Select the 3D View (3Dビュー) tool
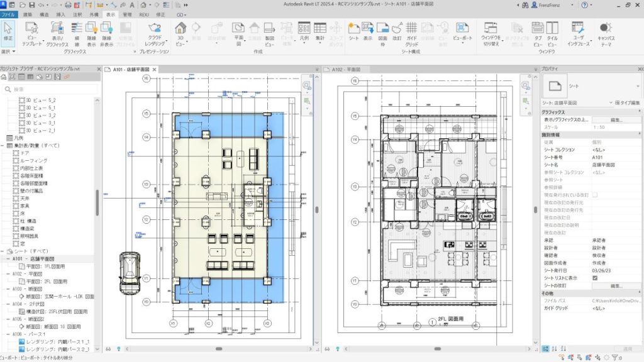Image resolution: width=644 pixels, height=362 pixels. [180, 31]
